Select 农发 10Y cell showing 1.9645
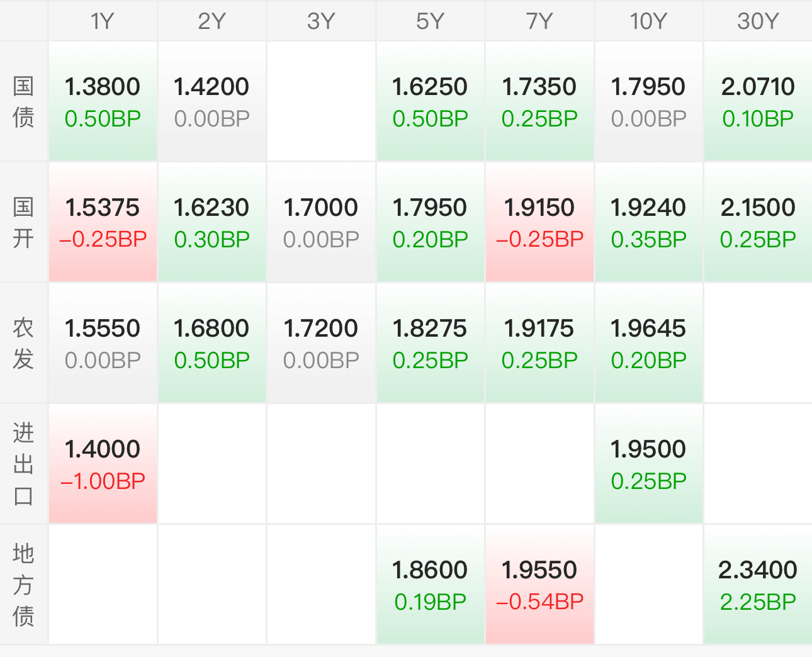 click(649, 343)
